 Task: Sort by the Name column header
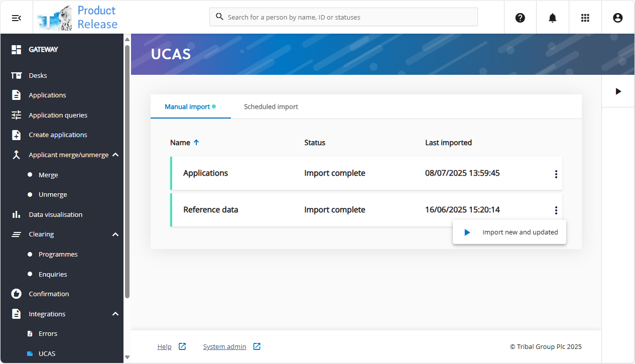coord(180,143)
